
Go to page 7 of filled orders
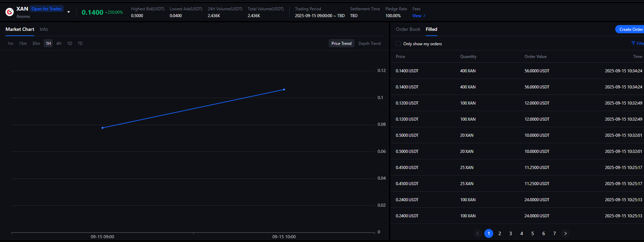pos(554,233)
